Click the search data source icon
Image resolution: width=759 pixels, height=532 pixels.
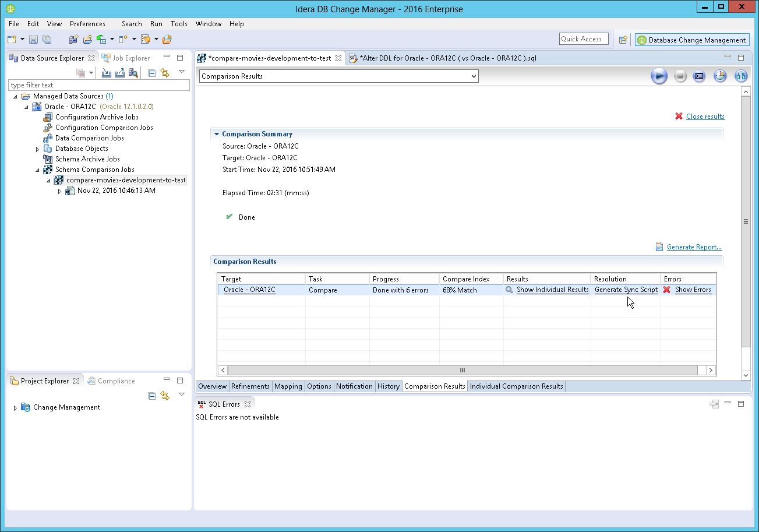click(x=133, y=73)
